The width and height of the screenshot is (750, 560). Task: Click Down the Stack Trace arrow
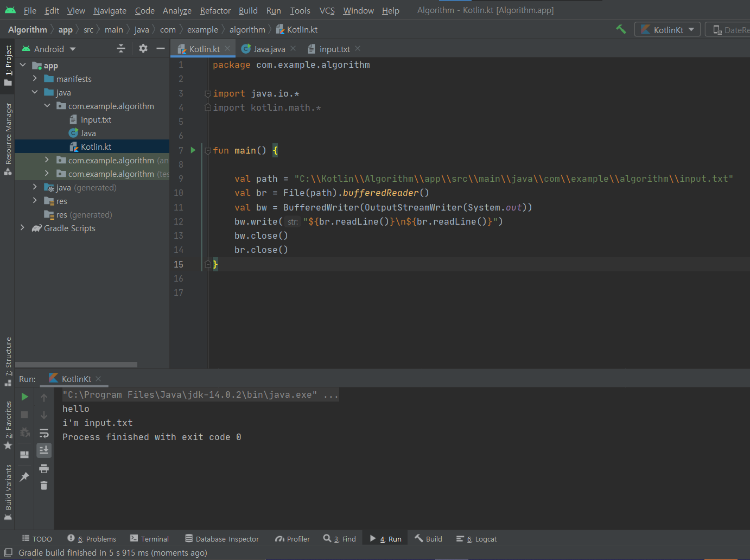[44, 415]
